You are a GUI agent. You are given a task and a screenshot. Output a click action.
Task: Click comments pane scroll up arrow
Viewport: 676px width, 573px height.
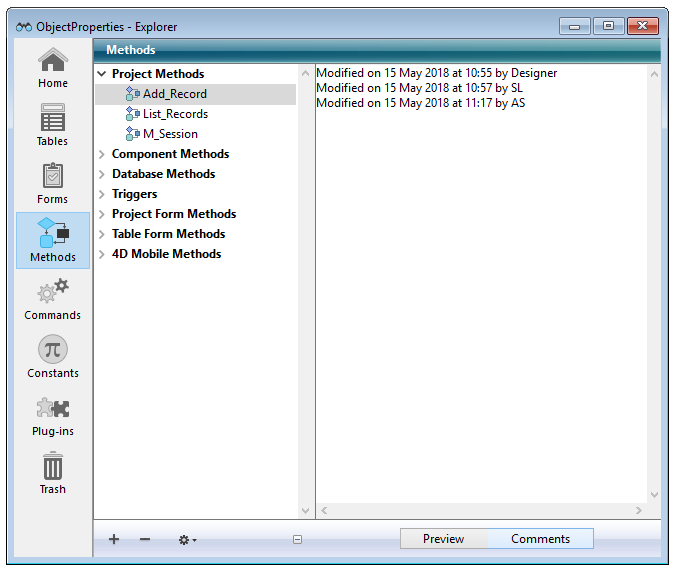point(654,74)
